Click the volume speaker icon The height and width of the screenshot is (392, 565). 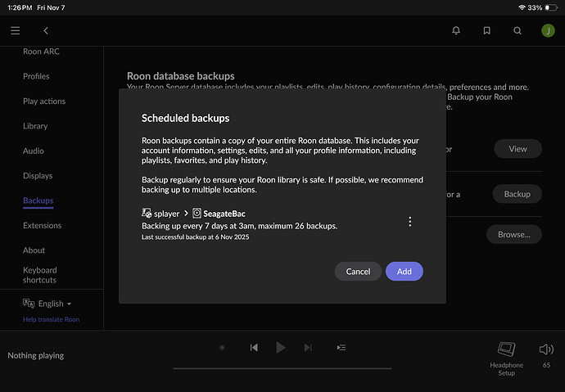click(x=546, y=349)
